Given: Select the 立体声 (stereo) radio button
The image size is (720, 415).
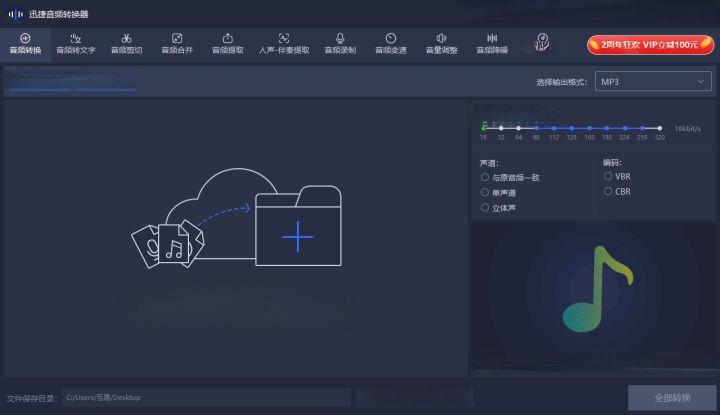Looking at the screenshot, I should [485, 208].
